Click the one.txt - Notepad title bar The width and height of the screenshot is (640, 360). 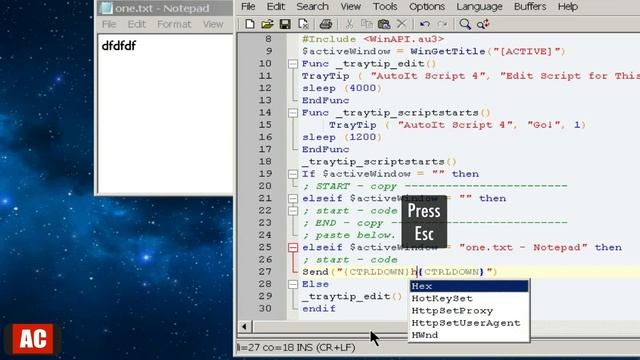pyautogui.click(x=165, y=8)
